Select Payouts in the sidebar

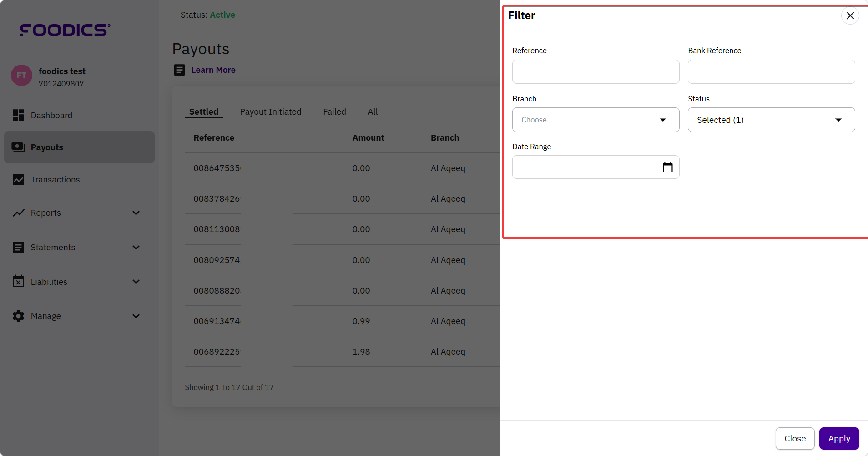[x=79, y=147]
